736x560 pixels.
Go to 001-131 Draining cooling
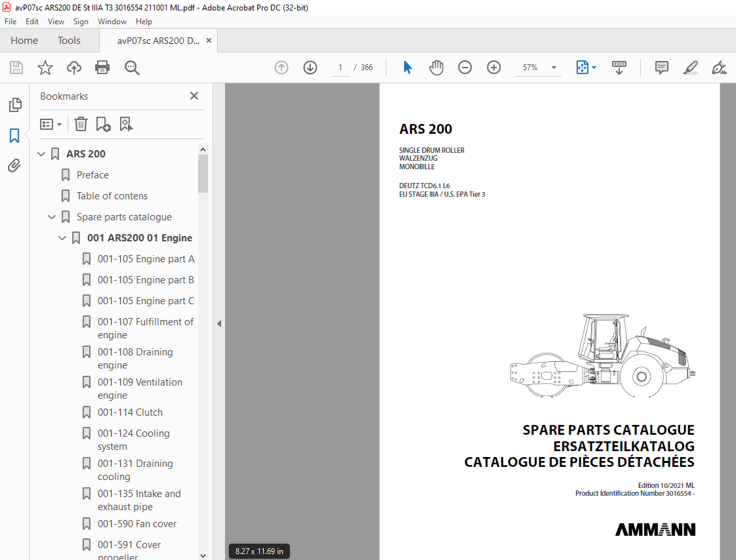pos(135,470)
